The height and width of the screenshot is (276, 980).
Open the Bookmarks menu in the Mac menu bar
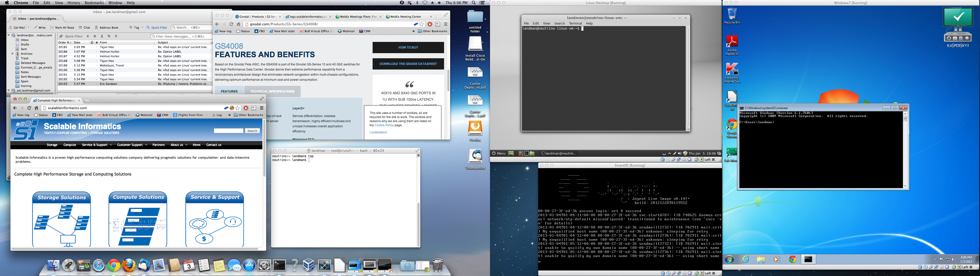[x=94, y=3]
